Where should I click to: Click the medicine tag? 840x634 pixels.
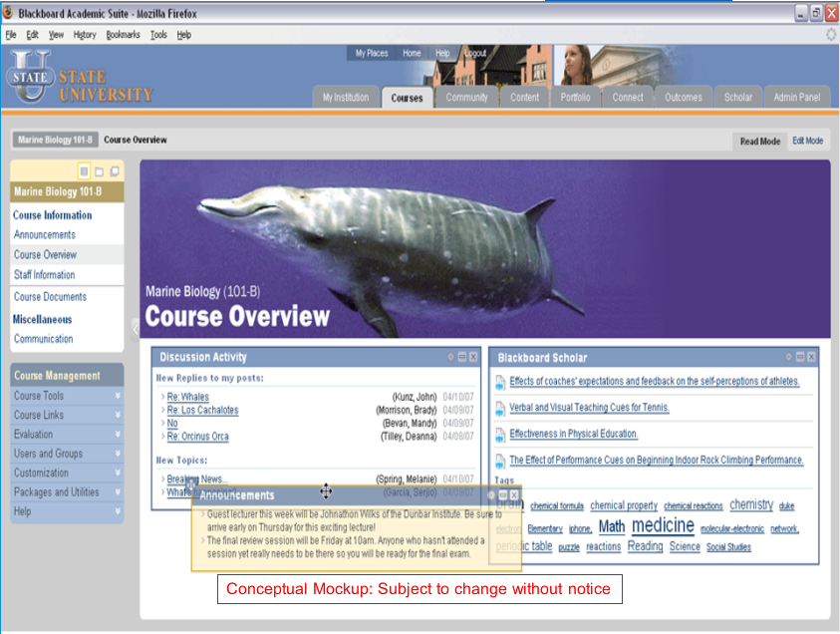tap(663, 525)
